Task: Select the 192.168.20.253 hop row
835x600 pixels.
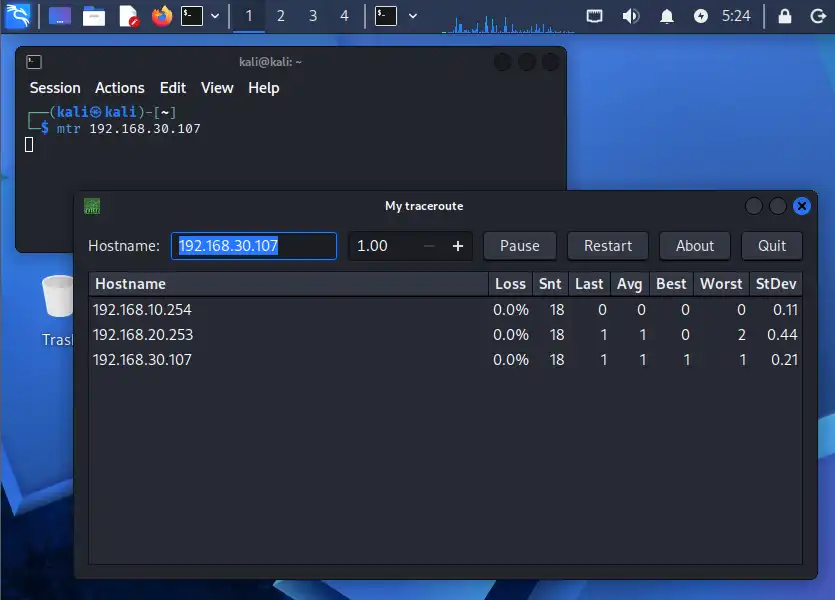Action: click(445, 335)
